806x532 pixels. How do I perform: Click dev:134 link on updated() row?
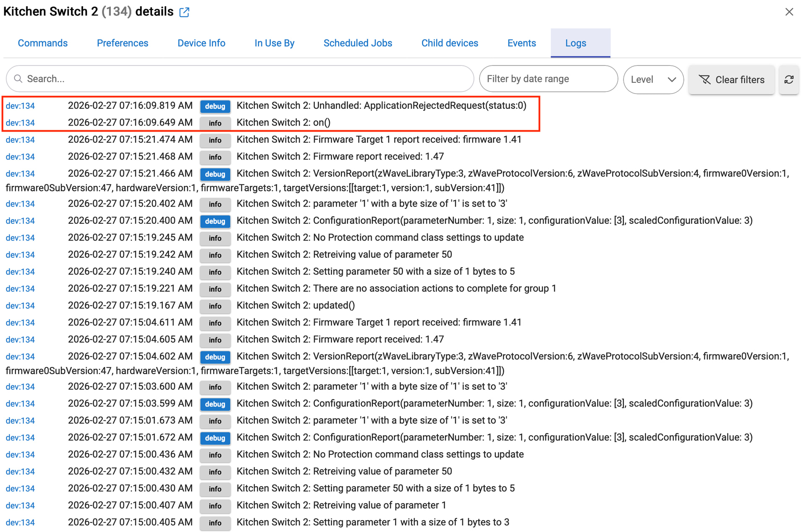[20, 306]
